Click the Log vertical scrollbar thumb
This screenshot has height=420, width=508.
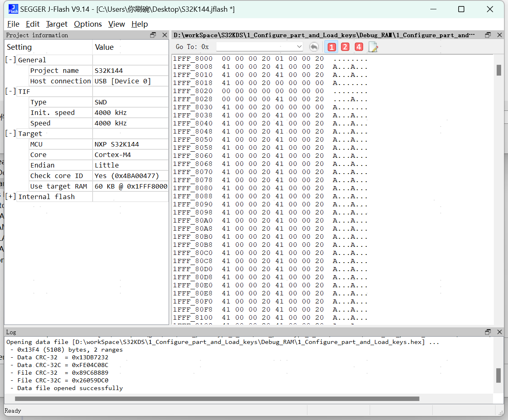point(499,375)
